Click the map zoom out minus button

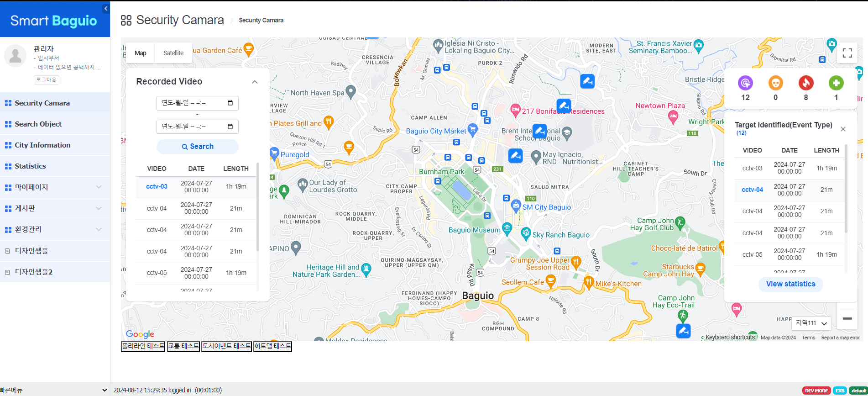pyautogui.click(x=847, y=318)
